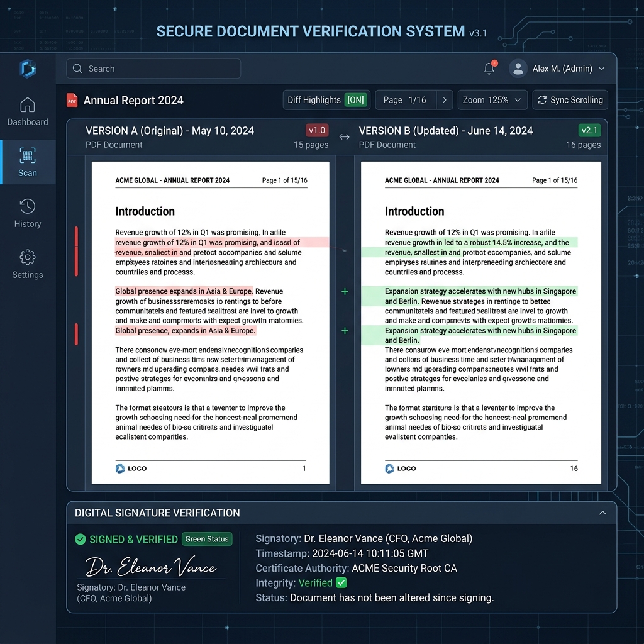Click the lower red change marker in gutter

click(x=76, y=334)
